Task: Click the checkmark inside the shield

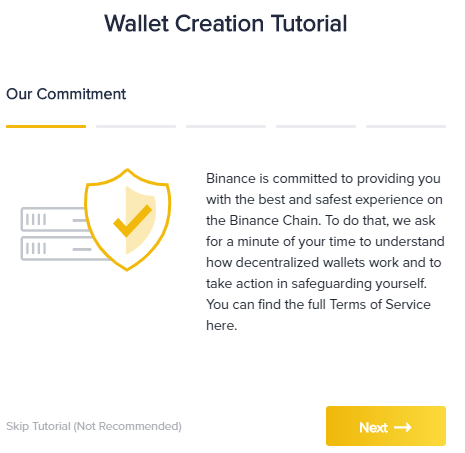Action: pyautogui.click(x=132, y=220)
